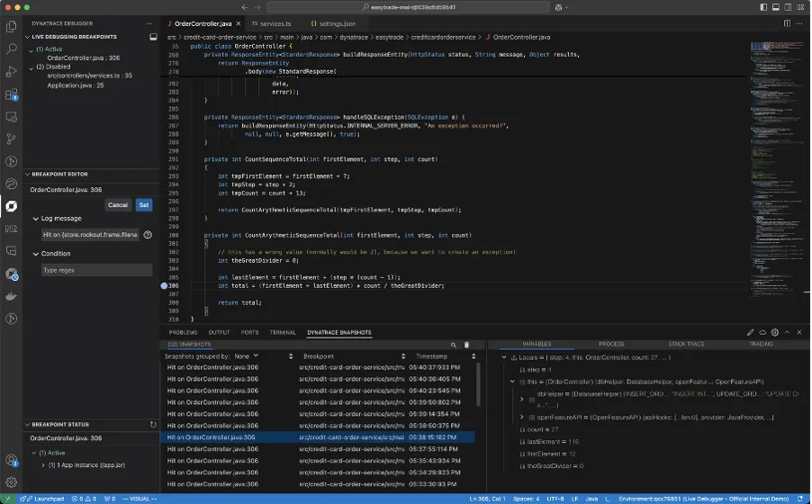Close the OrderController.java editor tab

pyautogui.click(x=239, y=23)
